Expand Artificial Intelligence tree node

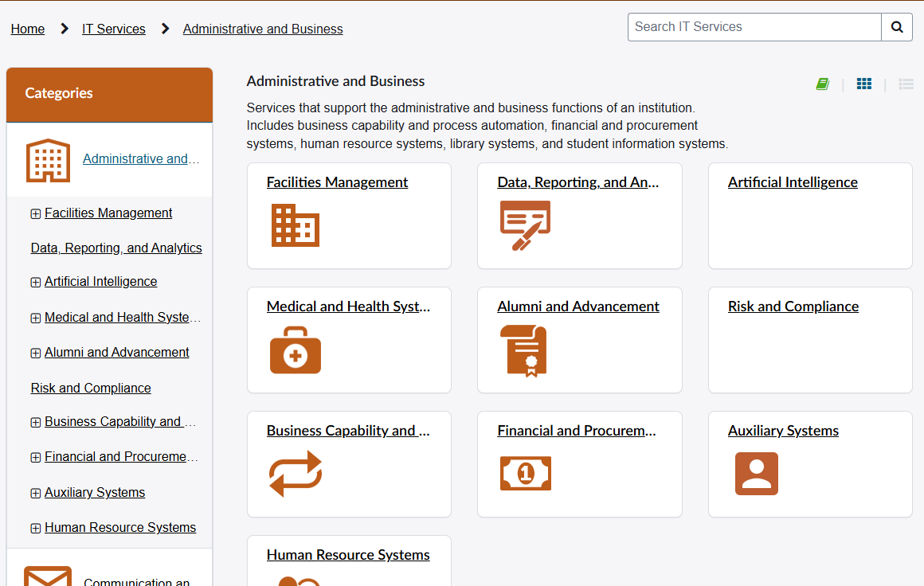[35, 282]
